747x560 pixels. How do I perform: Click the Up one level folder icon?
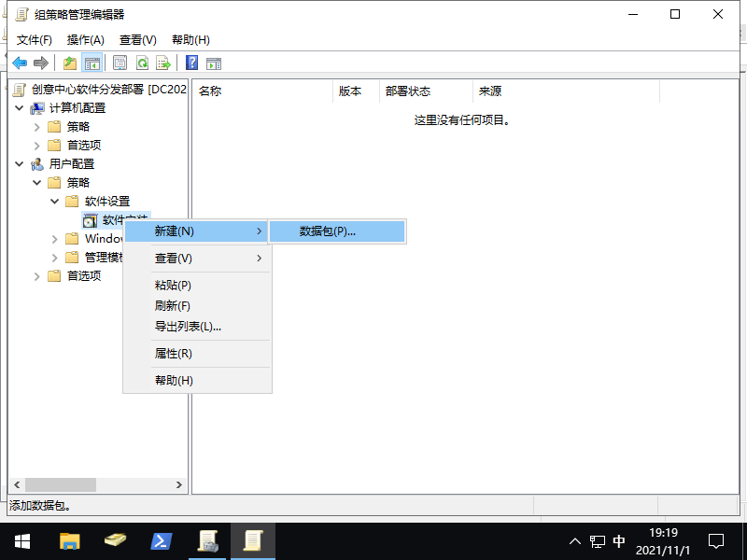70,63
